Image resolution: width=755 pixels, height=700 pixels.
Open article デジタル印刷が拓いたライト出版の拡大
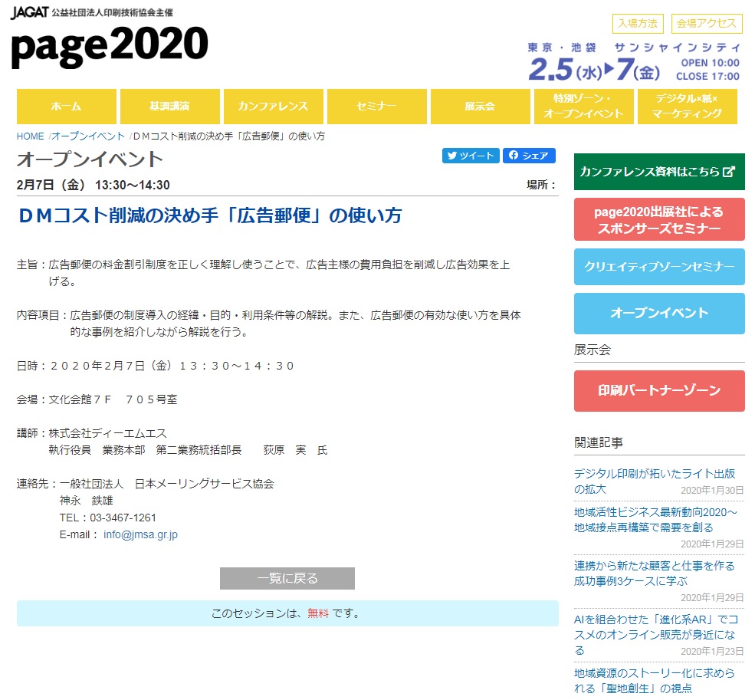pyautogui.click(x=655, y=481)
